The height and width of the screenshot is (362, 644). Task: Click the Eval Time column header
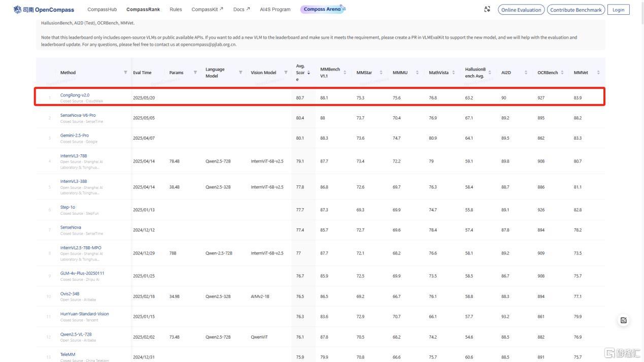tap(142, 73)
